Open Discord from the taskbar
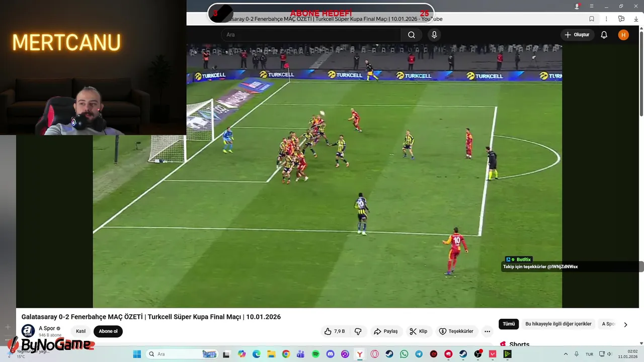Screen dimensions: 644x362 (x=330, y=354)
